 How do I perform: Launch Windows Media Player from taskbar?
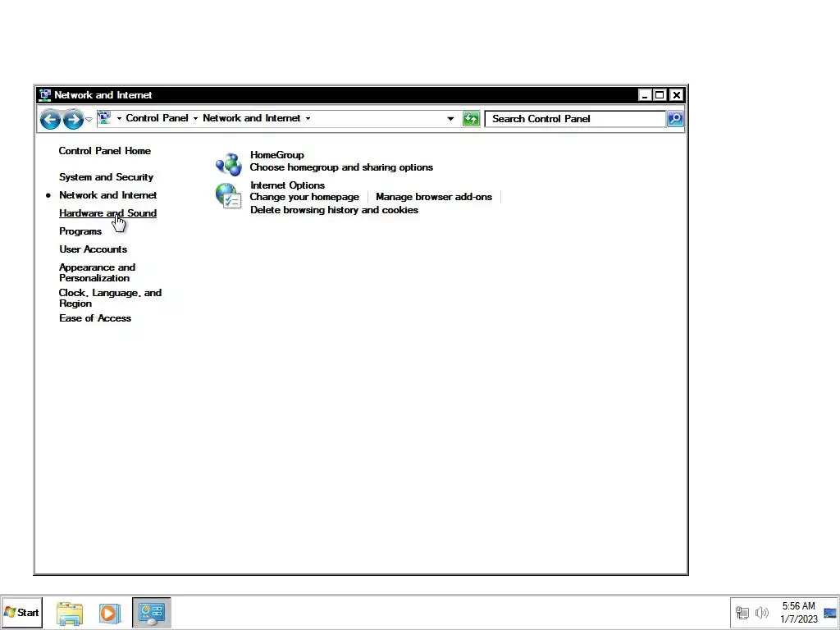[x=109, y=614]
